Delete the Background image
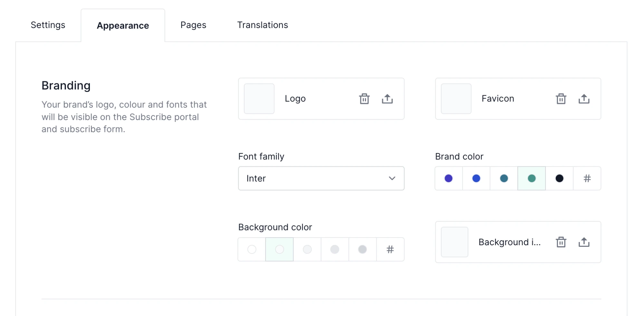 point(561,242)
